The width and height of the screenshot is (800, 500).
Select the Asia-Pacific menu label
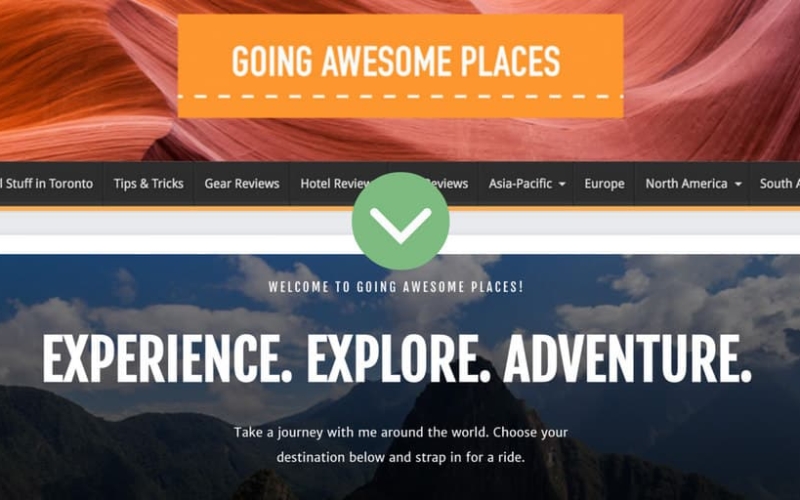tap(520, 184)
